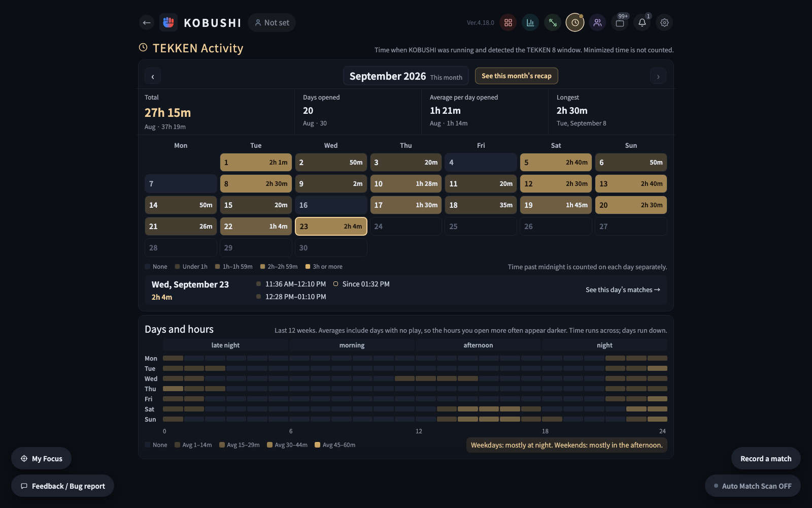Image resolution: width=812 pixels, height=508 pixels.
Task: Click the Ver.4.18.0 version label
Action: (480, 23)
